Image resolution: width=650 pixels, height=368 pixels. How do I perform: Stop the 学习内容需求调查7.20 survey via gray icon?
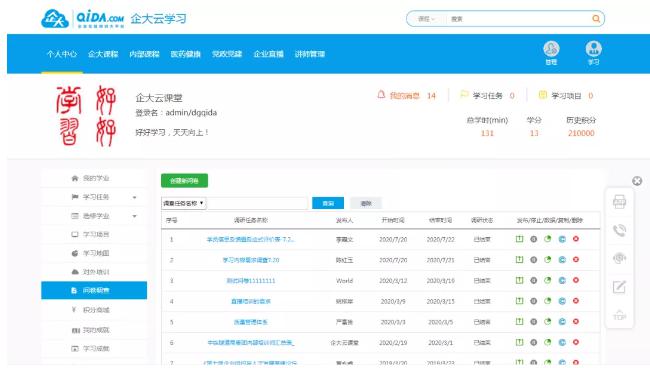click(x=534, y=260)
